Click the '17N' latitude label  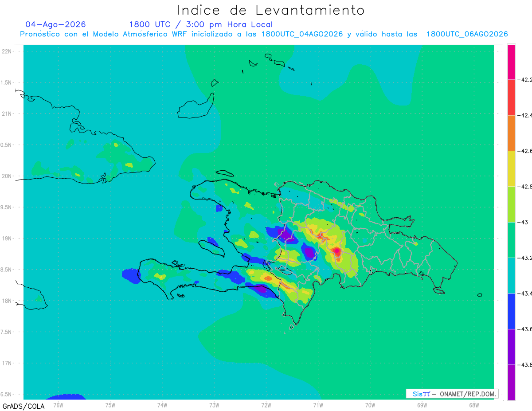pos(7,364)
